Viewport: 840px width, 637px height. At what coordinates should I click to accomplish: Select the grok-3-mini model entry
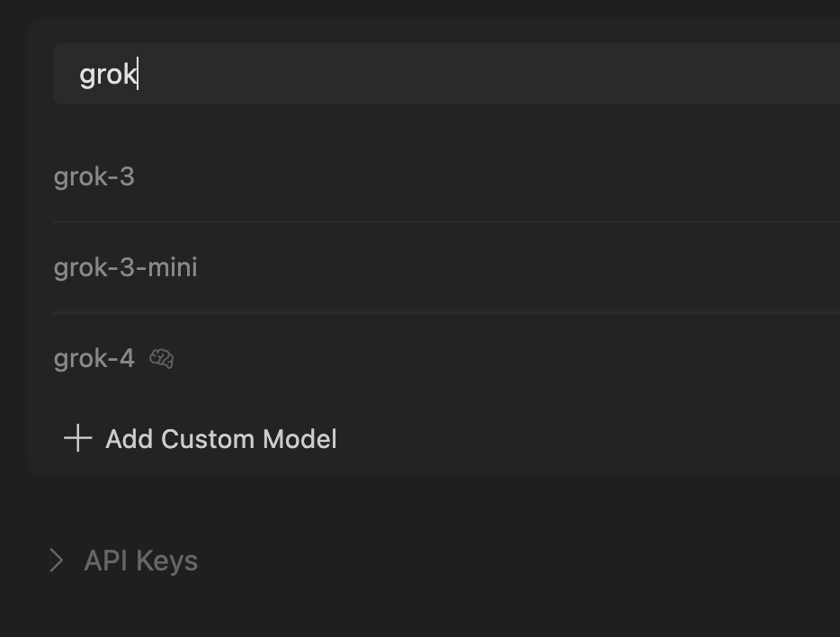126,268
